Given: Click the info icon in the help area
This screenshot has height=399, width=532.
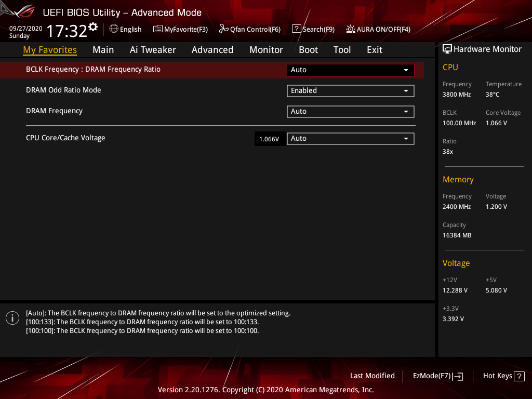Looking at the screenshot, I should coord(12,318).
